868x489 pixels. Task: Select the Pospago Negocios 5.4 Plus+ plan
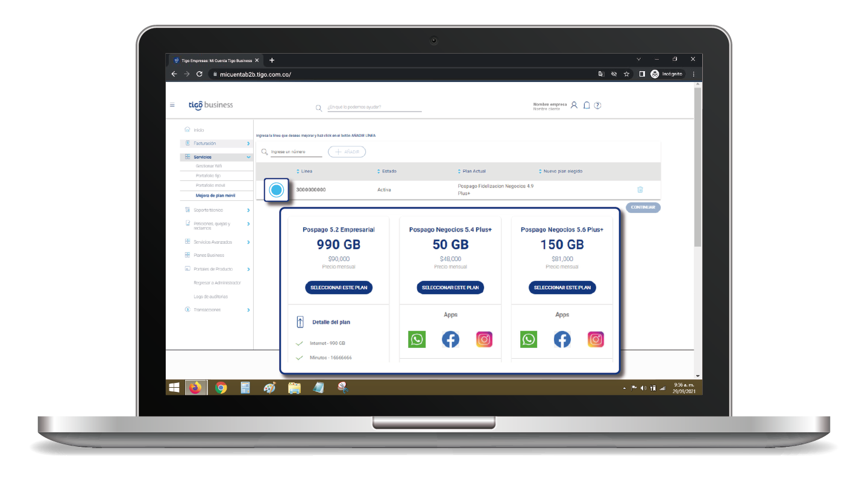pos(450,288)
